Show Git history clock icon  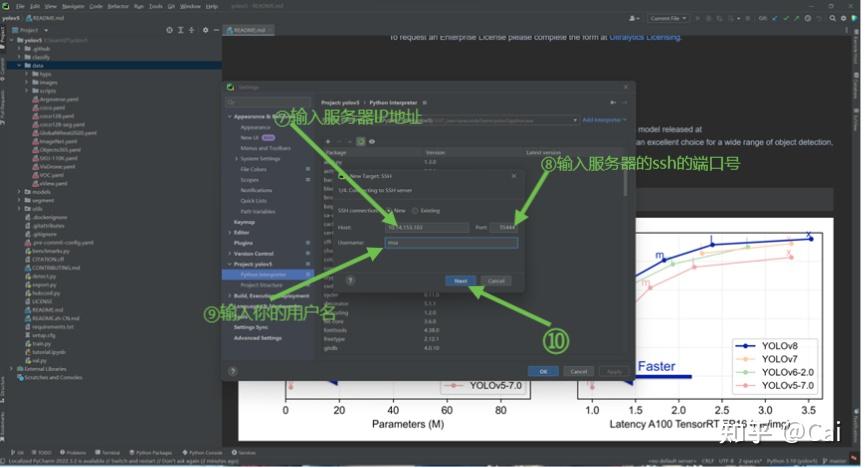pyautogui.click(x=808, y=18)
